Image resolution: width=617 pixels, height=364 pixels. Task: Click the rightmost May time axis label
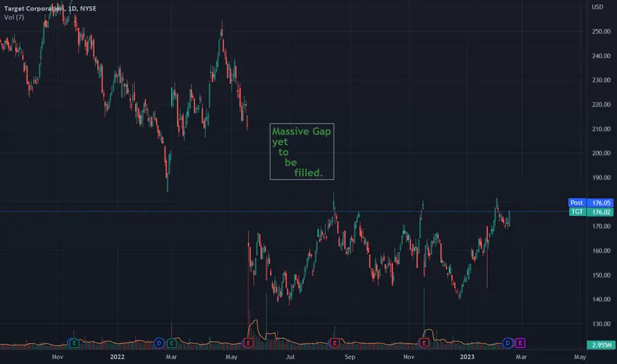pyautogui.click(x=580, y=357)
